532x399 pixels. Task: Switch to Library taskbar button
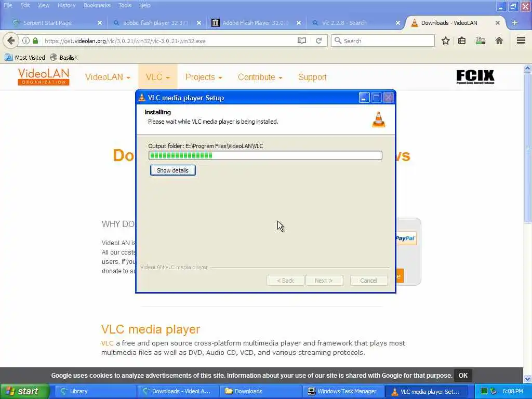[x=96, y=391]
